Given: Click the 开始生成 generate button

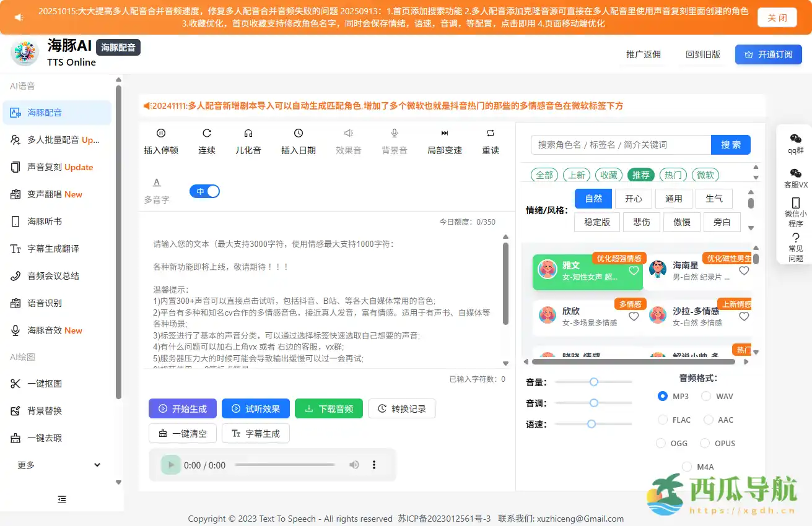Looking at the screenshot, I should coord(182,408).
